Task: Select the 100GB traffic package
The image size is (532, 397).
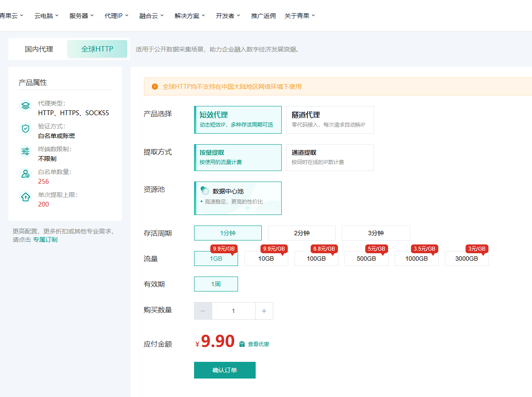Action: [316, 259]
